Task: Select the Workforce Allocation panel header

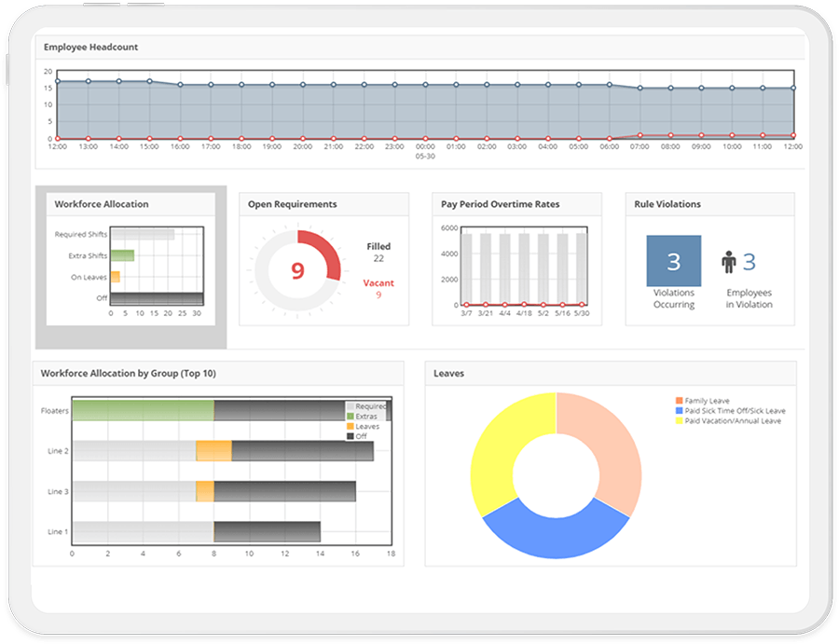Action: tap(131, 204)
